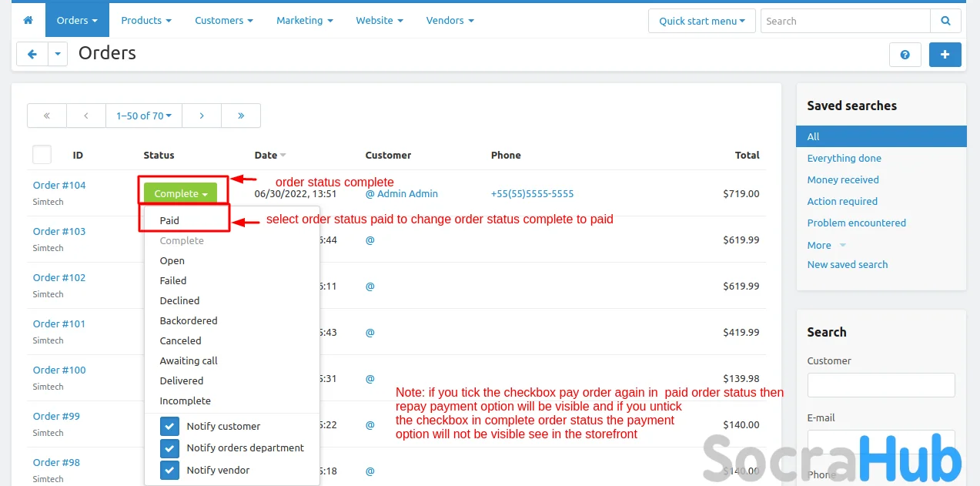Image resolution: width=980 pixels, height=486 pixels.
Task: Untick the Notify customer checkbox
Action: [x=169, y=426]
